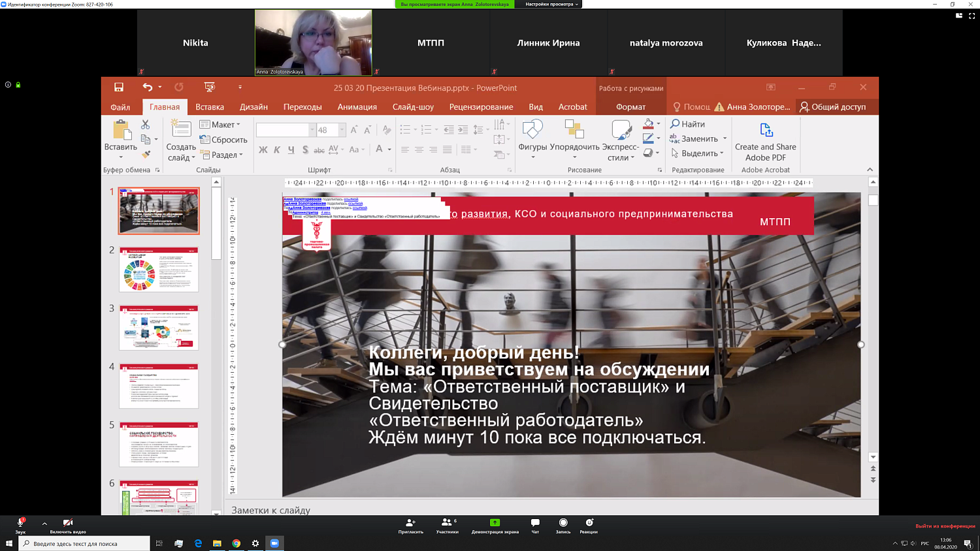
Task: Switch to the Дизайн ribbon tab
Action: pyautogui.click(x=253, y=107)
